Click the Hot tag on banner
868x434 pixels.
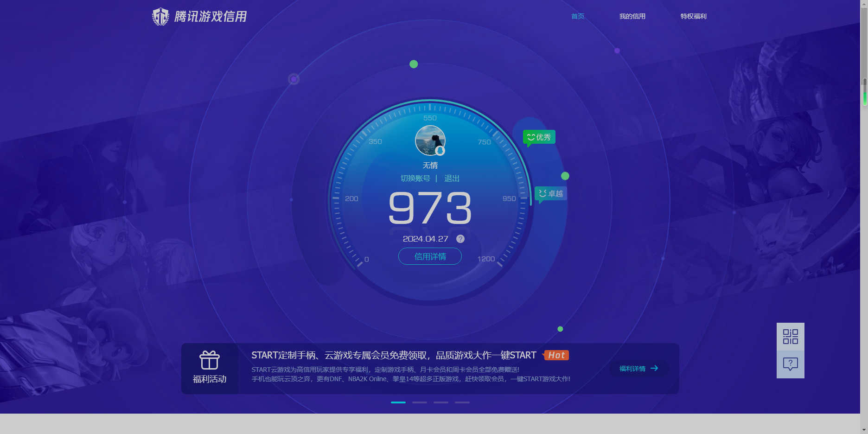(556, 355)
